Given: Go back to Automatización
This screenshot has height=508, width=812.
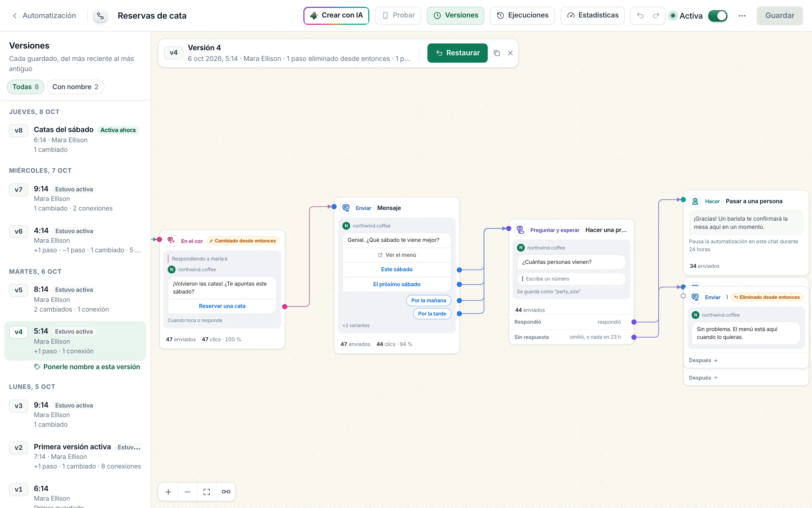Looking at the screenshot, I should [x=44, y=16].
